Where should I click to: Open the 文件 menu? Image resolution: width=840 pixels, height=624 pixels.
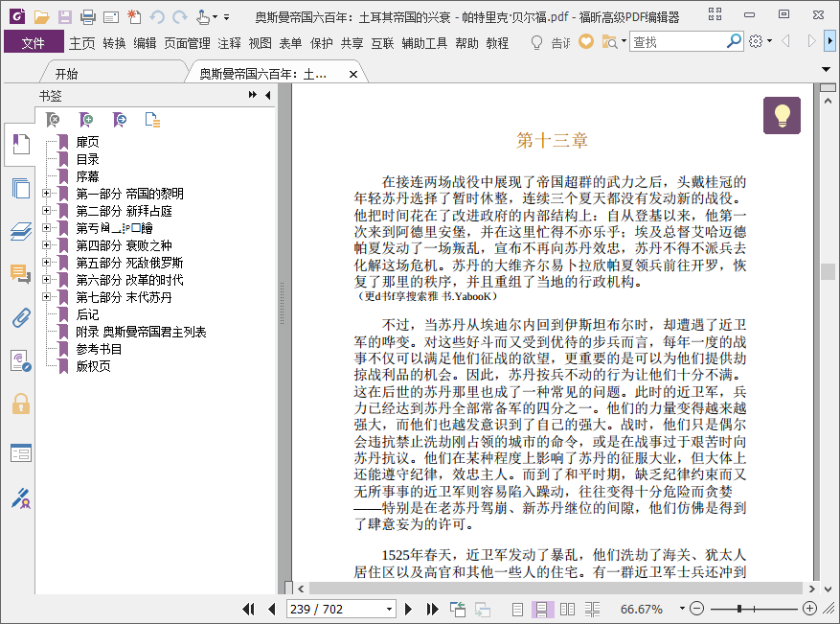point(34,42)
